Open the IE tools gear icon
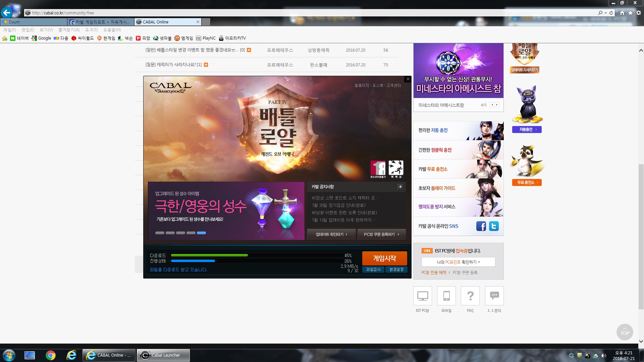This screenshot has height=362, width=644. pyautogui.click(x=639, y=13)
